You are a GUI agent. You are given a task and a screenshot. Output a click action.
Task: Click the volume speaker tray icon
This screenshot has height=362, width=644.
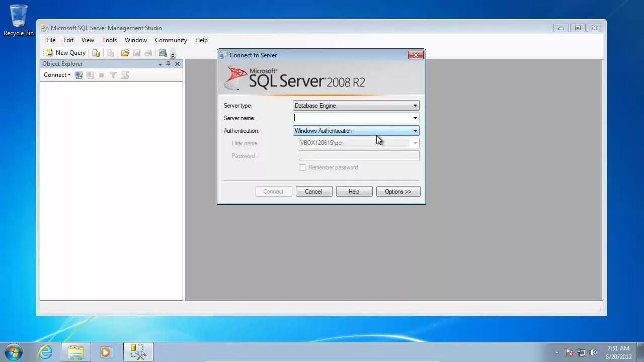click(x=593, y=352)
